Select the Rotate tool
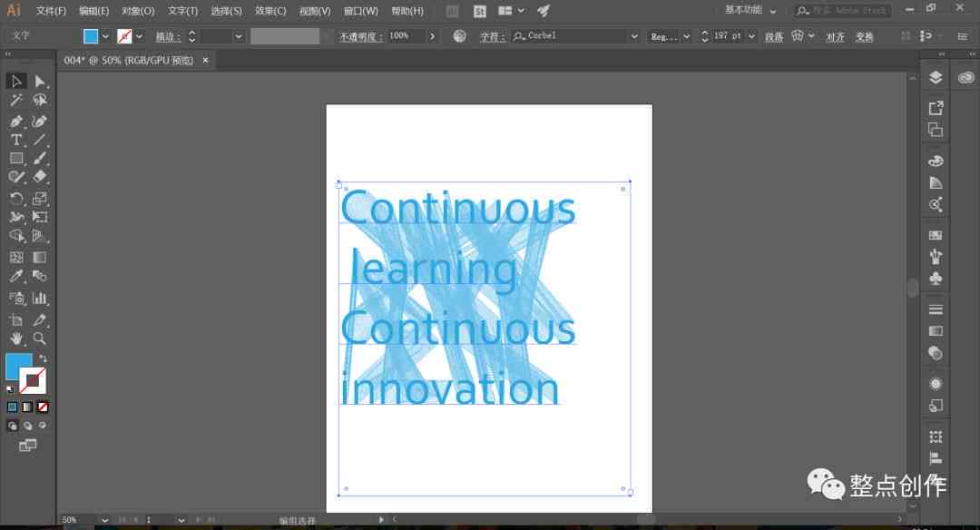 [16, 199]
